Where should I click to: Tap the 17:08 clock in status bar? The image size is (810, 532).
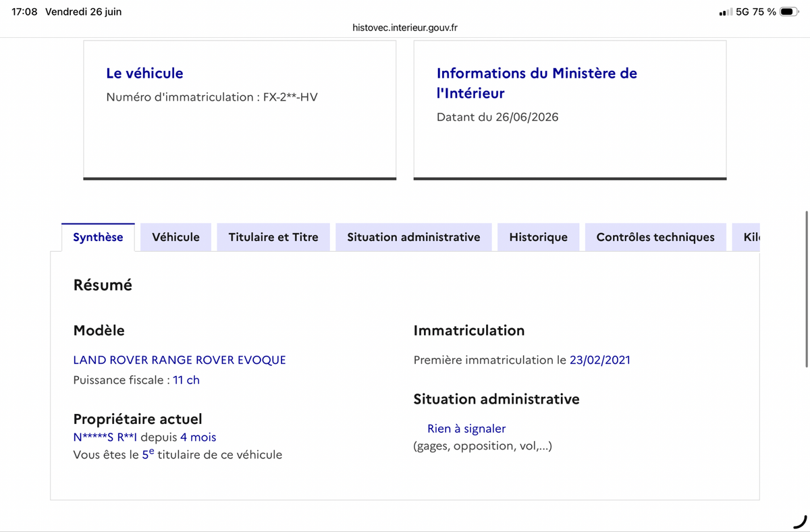coord(25,12)
